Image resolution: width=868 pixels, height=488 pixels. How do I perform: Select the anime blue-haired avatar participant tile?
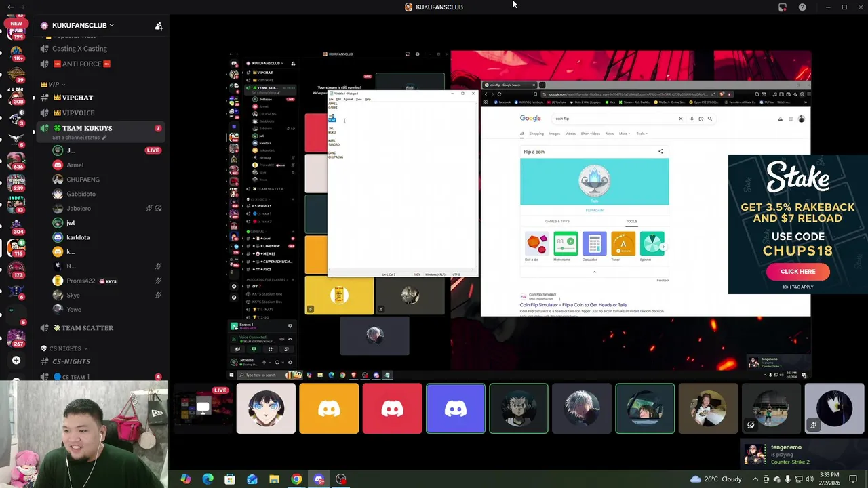pos(266,408)
